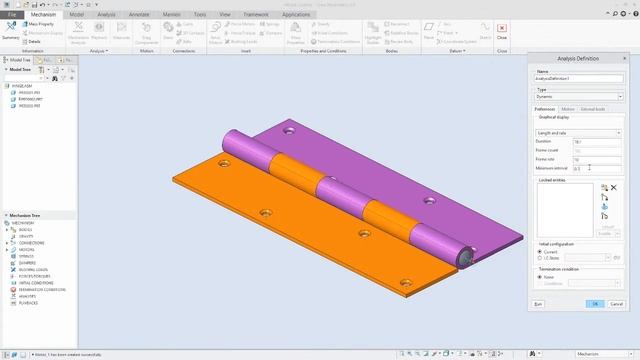Image resolution: width=640 pixels, height=360 pixels.
Task: Click the Save icon in the quick access toolbar
Action: [x=34, y=4]
